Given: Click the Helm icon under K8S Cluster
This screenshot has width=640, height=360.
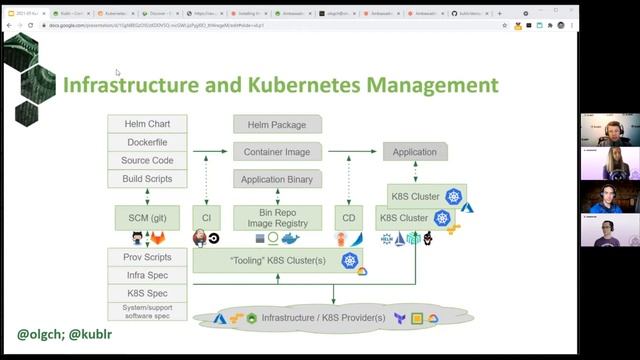Looking at the screenshot, I should click(x=387, y=239).
